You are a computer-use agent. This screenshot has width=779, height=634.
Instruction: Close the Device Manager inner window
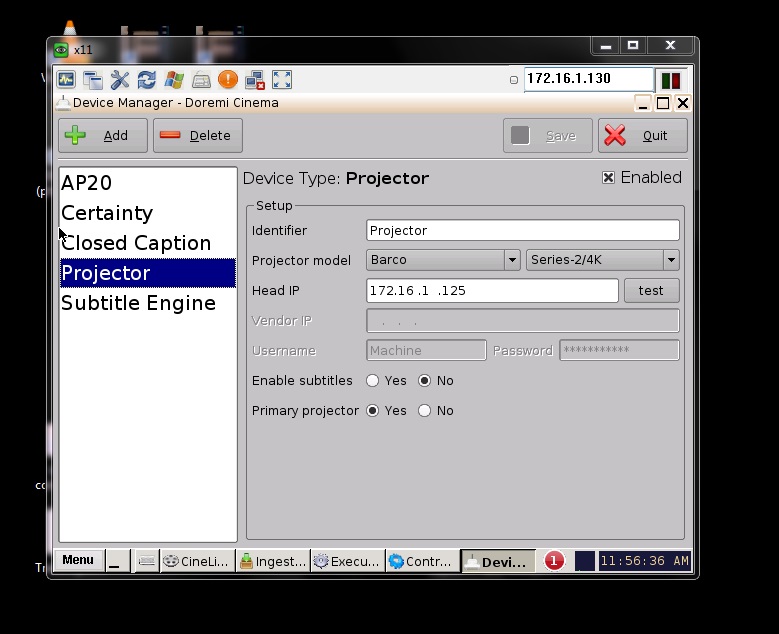tap(683, 103)
